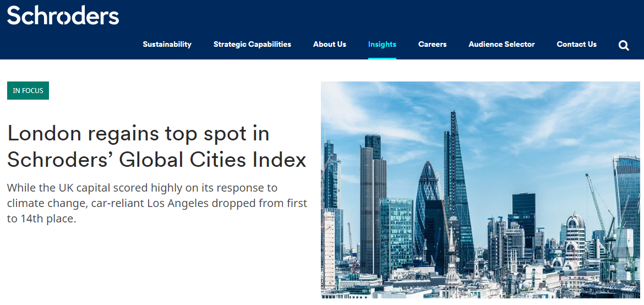Screen dimensions: 644x305
Task: Open the About Us menu
Action: click(x=329, y=44)
